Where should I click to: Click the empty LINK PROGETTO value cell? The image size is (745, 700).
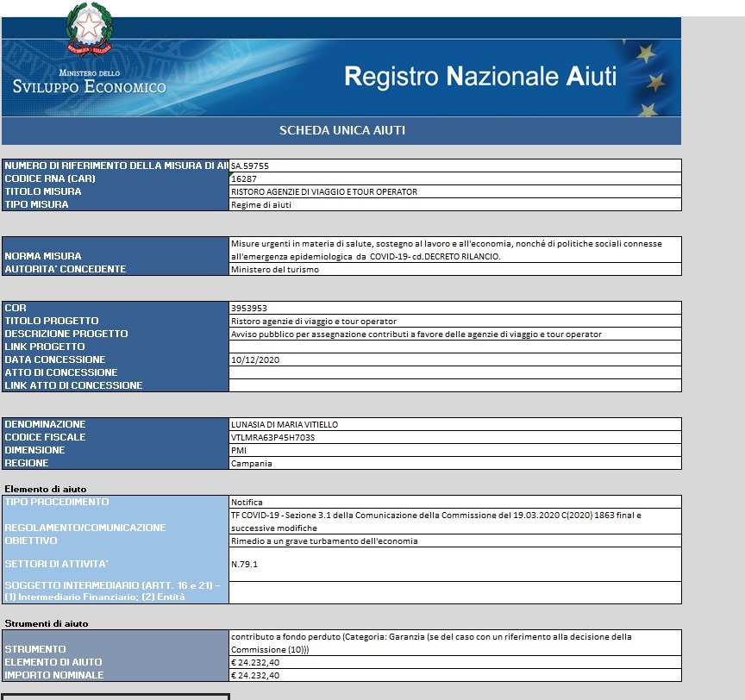(x=455, y=347)
